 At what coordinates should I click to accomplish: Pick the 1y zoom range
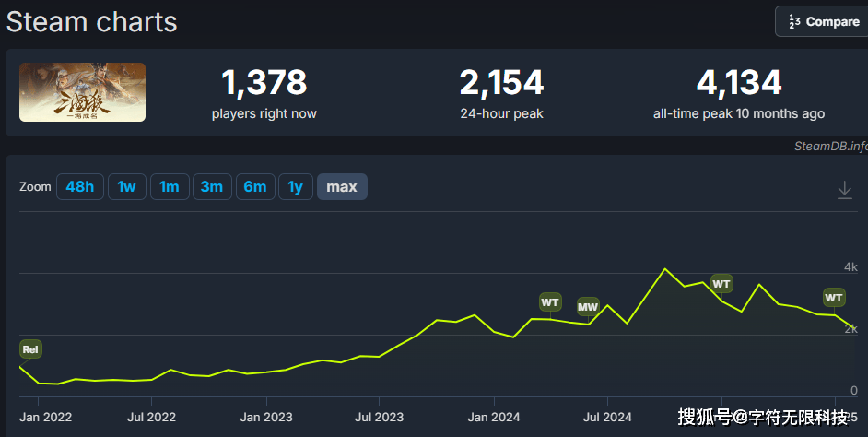click(295, 187)
